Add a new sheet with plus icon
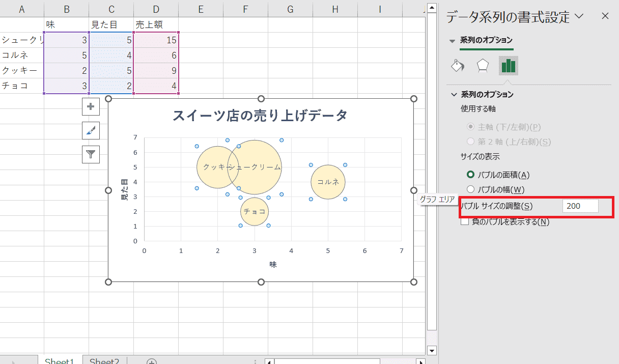 pyautogui.click(x=151, y=361)
